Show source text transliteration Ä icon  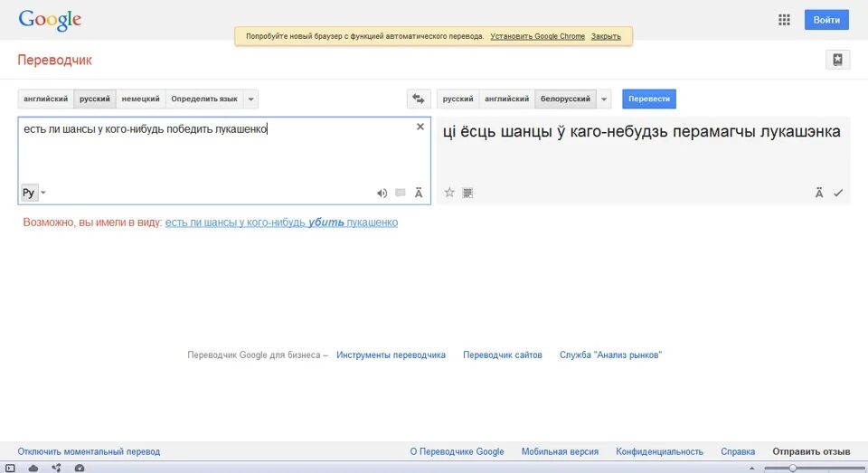(419, 193)
